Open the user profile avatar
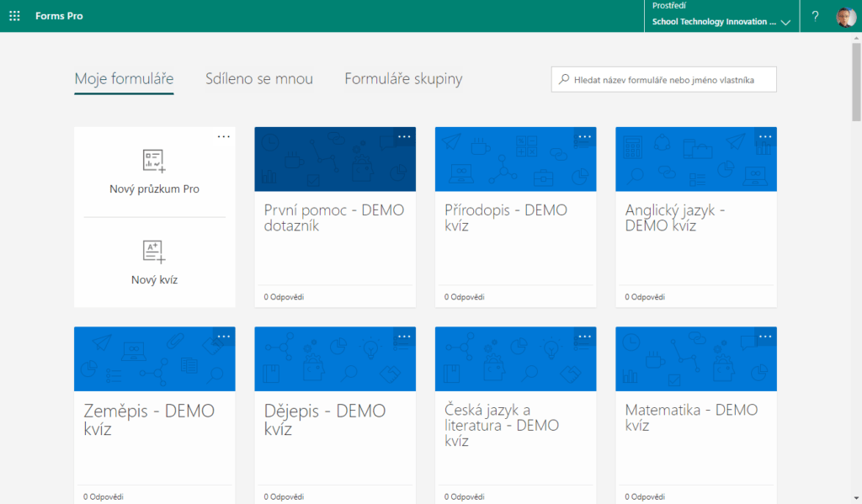This screenshot has height=504, width=862. click(x=846, y=17)
